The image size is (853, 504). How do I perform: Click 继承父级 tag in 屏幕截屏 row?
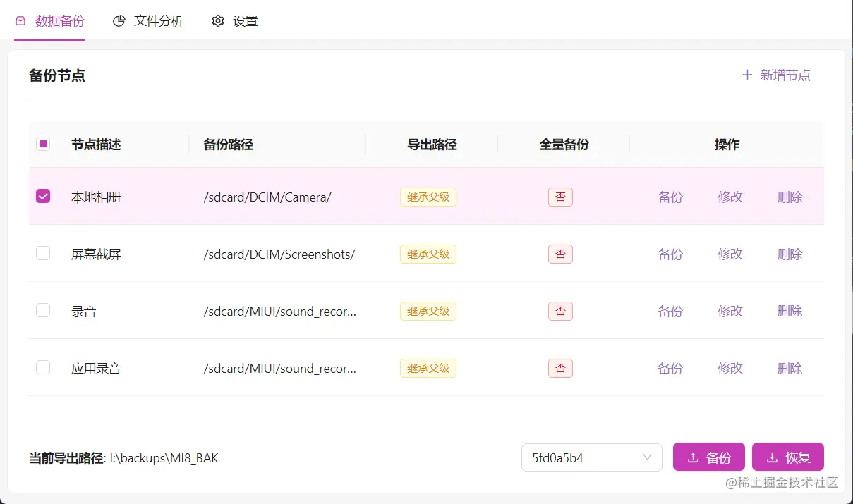[428, 254]
